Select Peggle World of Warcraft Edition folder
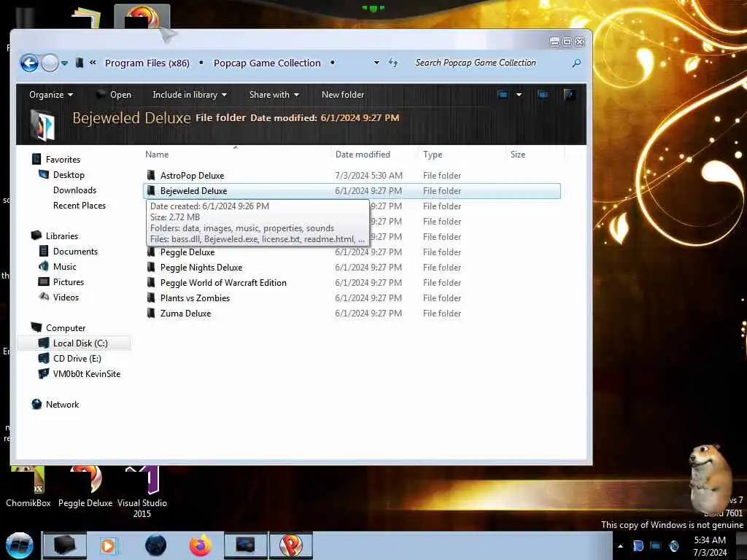747x560 pixels. pos(223,283)
